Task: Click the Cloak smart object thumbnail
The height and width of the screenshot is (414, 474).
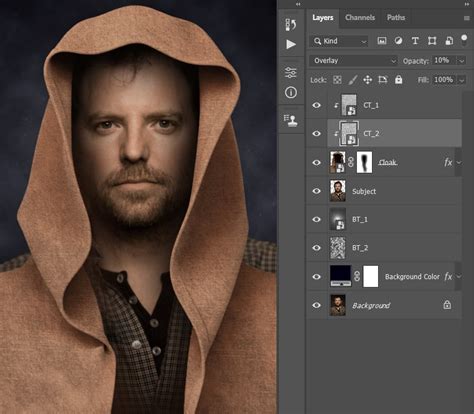Action: tap(337, 162)
